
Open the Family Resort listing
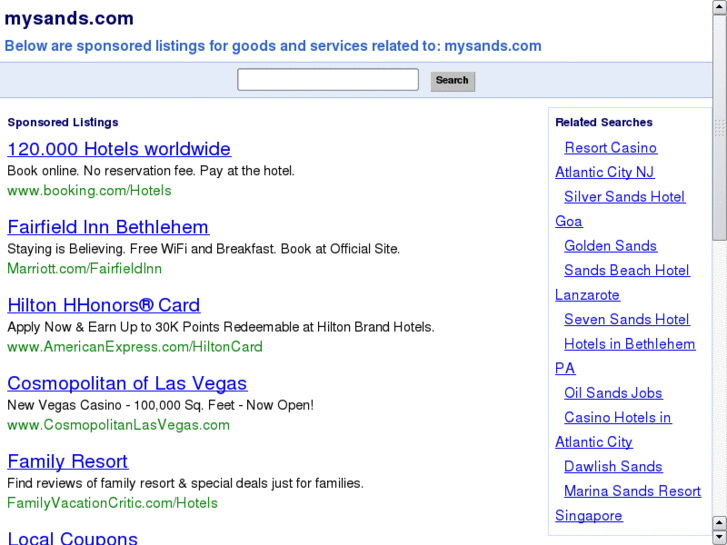coord(68,462)
